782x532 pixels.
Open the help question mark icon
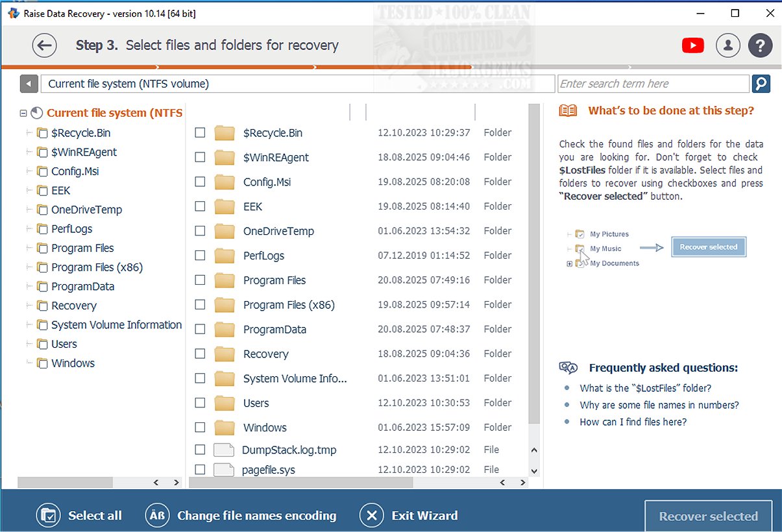tap(761, 45)
